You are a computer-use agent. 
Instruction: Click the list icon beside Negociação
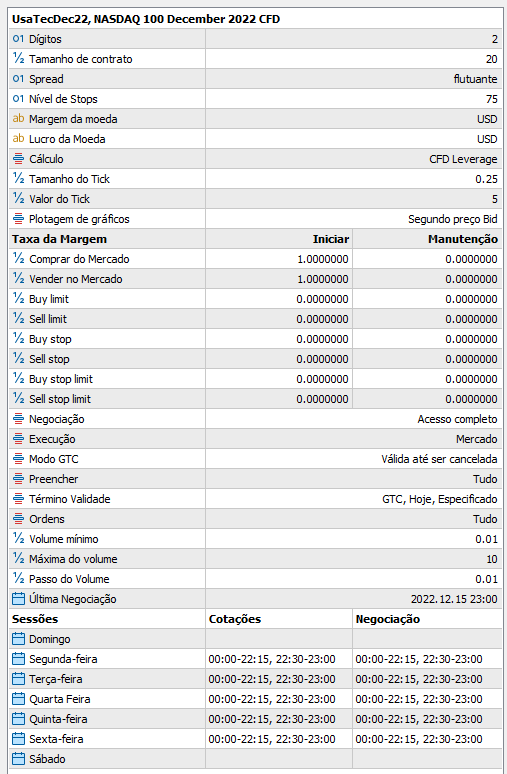(18, 419)
